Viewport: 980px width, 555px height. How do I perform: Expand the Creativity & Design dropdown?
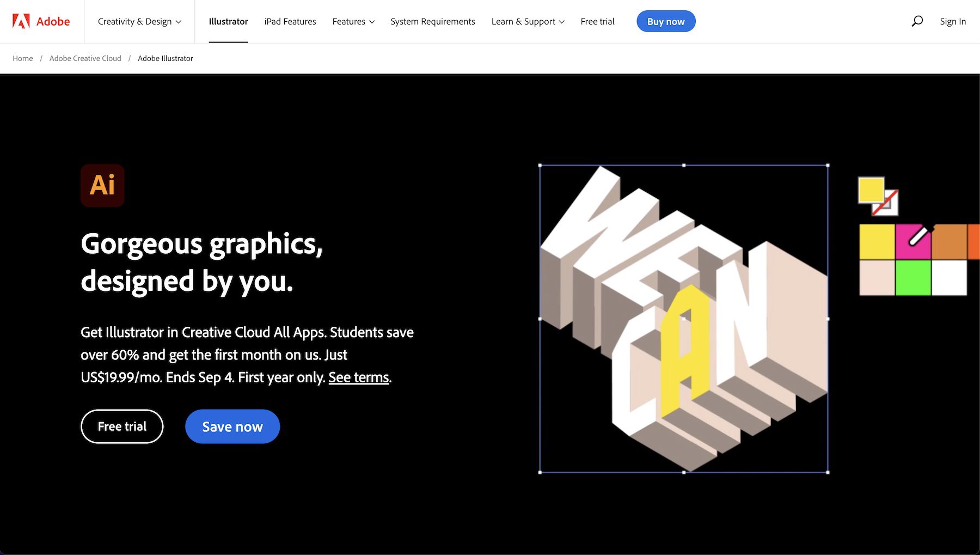pyautogui.click(x=139, y=21)
